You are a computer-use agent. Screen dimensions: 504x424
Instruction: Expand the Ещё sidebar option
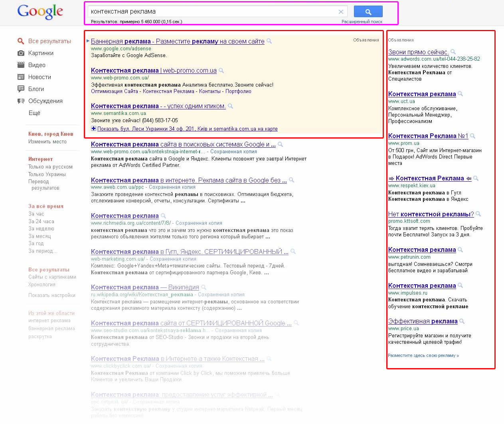point(34,113)
